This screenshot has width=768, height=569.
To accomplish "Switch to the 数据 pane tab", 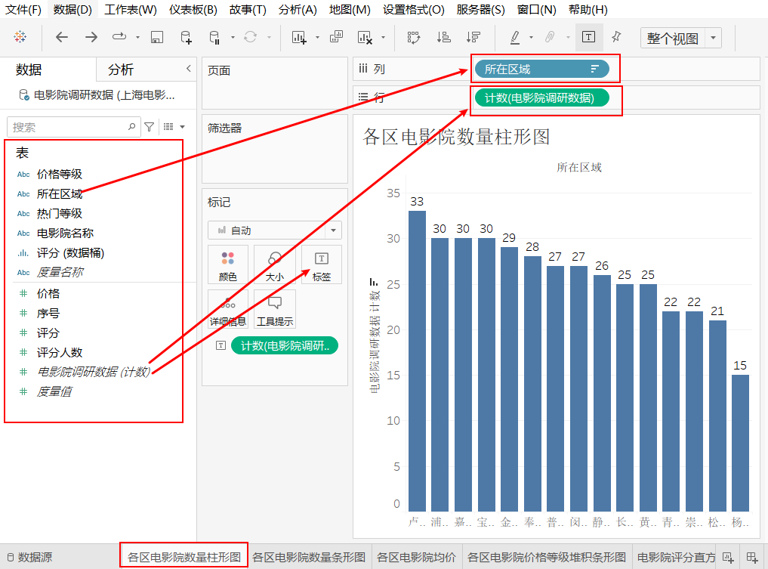I will 28,70.
